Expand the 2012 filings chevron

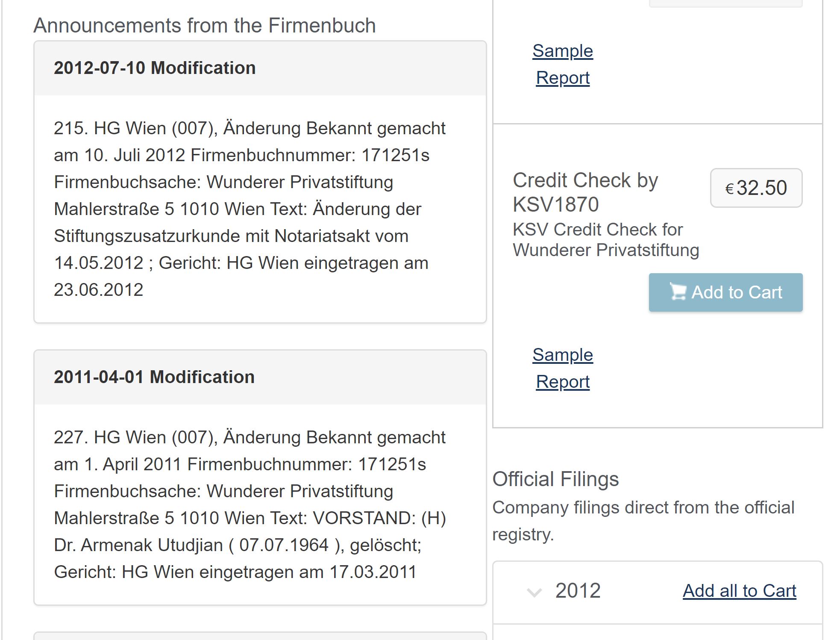pyautogui.click(x=534, y=592)
